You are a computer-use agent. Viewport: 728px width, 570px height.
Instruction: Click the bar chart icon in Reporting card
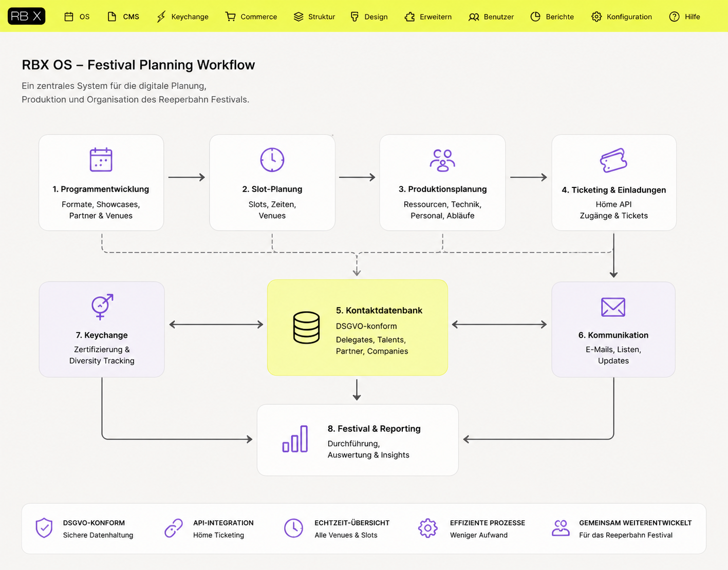295,439
